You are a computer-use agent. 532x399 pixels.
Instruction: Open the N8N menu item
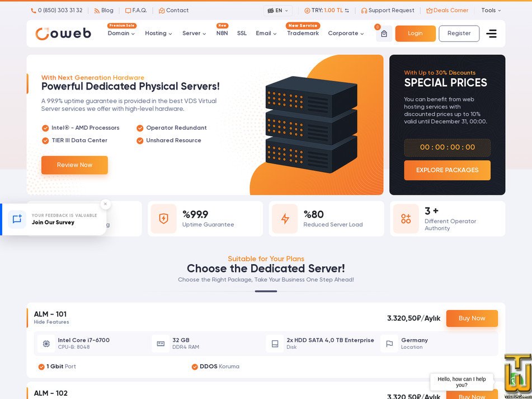(222, 33)
